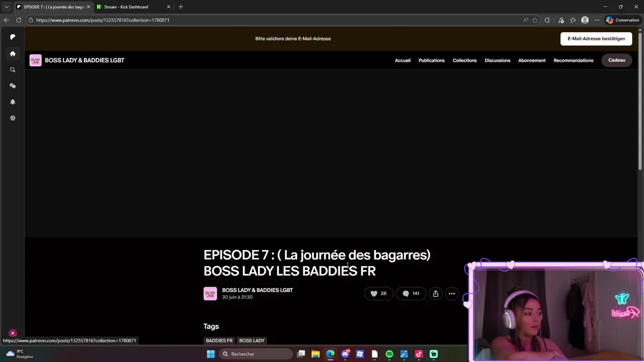This screenshot has height=362, width=644.
Task: Open Edge settings and more menu
Action: [597, 20]
